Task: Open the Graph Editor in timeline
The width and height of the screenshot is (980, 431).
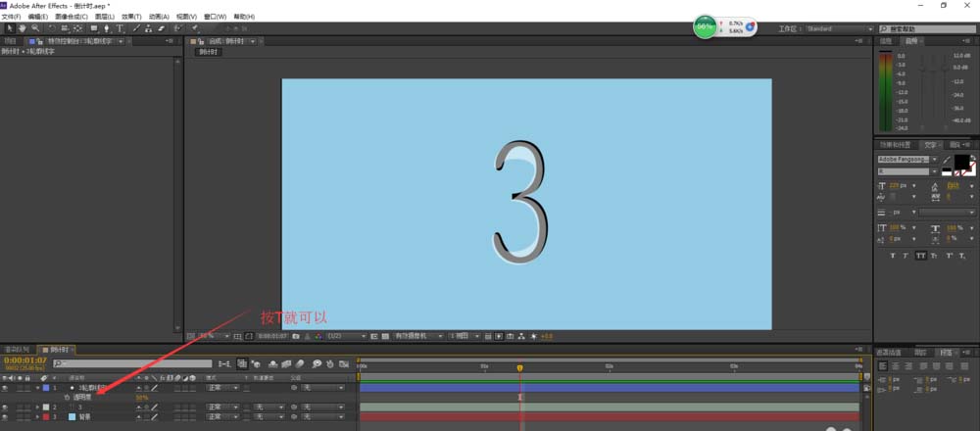Action: (x=343, y=363)
